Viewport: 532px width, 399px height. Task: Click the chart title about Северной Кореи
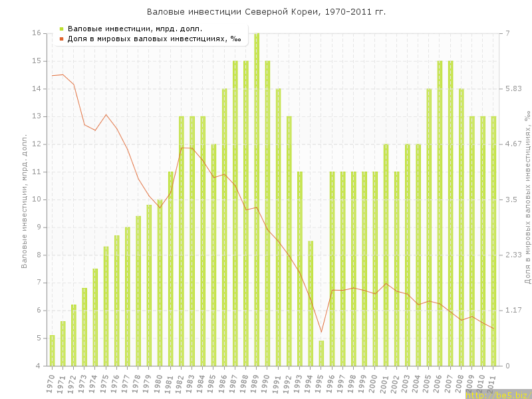tap(266, 12)
